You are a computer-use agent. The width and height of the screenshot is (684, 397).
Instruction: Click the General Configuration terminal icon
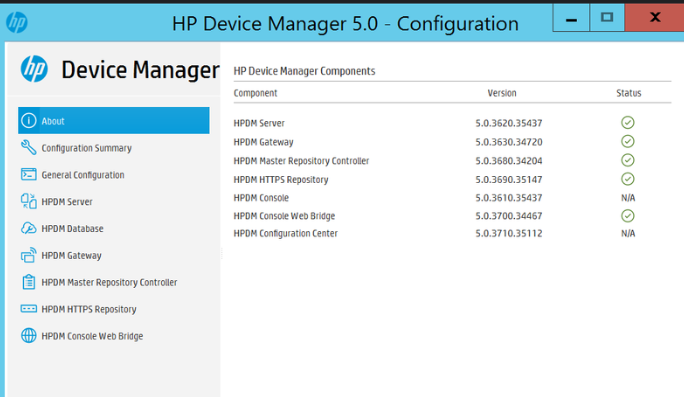(x=29, y=175)
